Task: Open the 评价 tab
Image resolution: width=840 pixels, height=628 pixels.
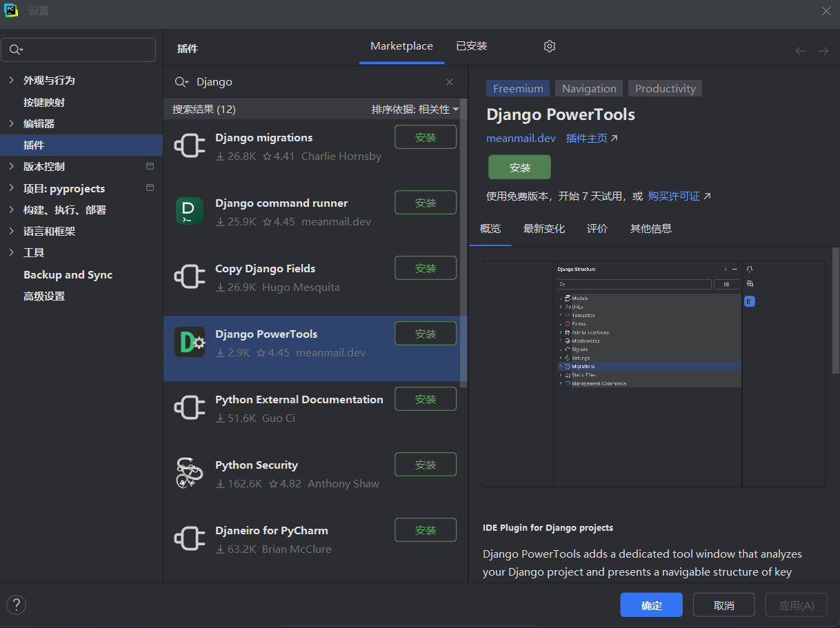Action: click(597, 229)
